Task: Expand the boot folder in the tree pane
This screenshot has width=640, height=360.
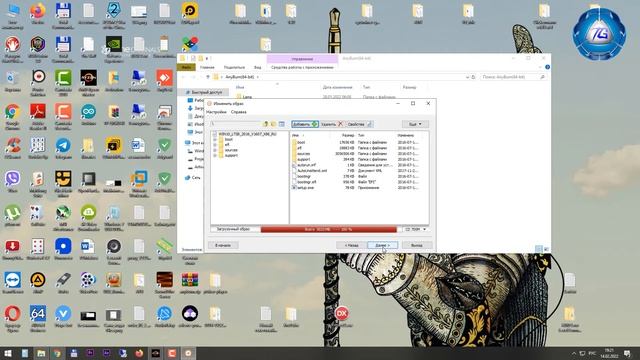Action: (x=215, y=140)
